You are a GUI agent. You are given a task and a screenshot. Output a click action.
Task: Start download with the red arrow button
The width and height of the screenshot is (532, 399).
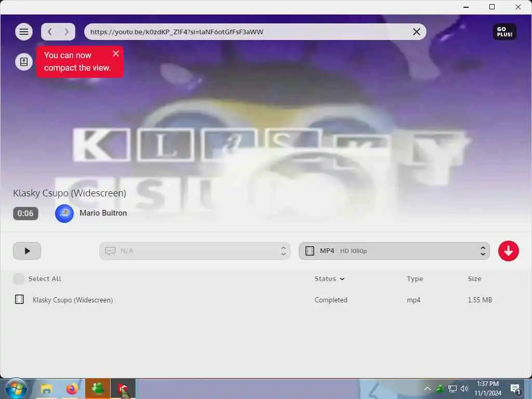[508, 251]
